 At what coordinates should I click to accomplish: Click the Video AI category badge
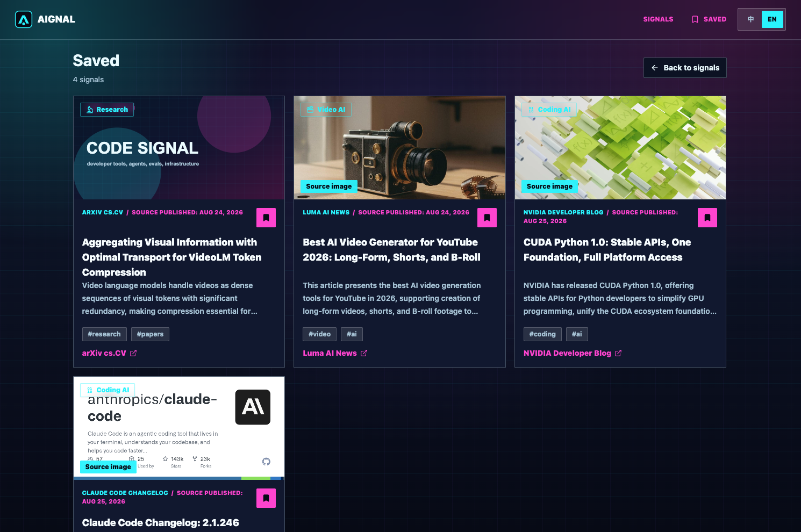[326, 110]
